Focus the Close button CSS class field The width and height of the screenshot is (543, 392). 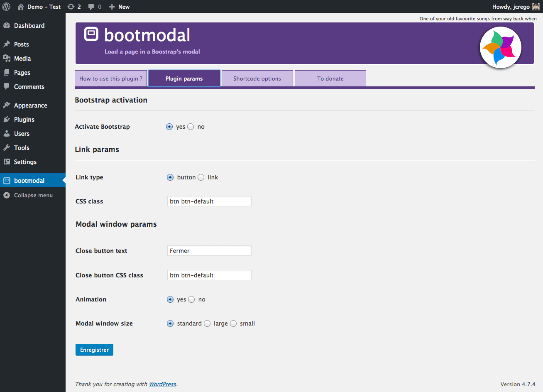pyautogui.click(x=209, y=275)
